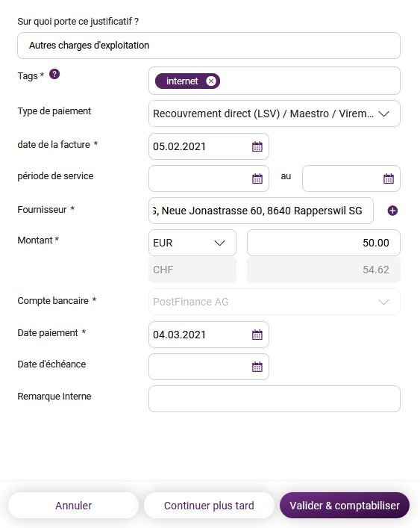Click the converted CHF amount 54.62

pyautogui.click(x=324, y=270)
